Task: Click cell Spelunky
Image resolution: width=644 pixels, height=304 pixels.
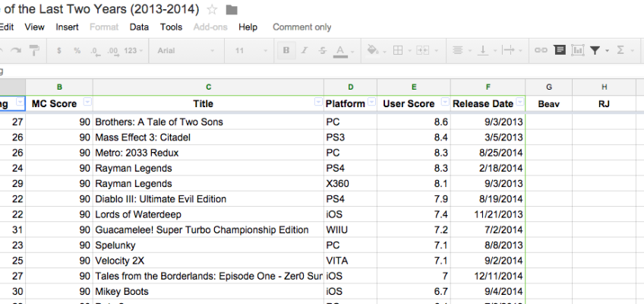Action: [x=209, y=245]
